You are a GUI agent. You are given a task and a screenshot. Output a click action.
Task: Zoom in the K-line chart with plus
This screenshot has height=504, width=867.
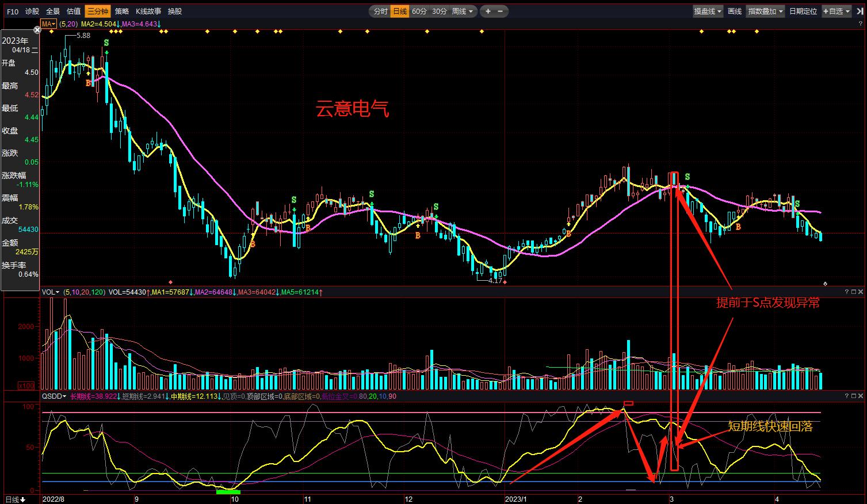coord(488,11)
